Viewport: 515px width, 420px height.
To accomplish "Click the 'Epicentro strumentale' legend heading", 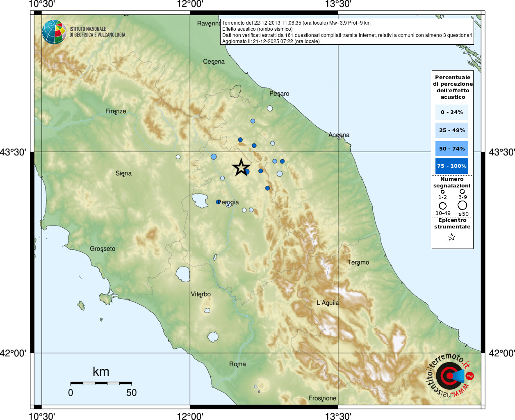I will click(x=452, y=224).
